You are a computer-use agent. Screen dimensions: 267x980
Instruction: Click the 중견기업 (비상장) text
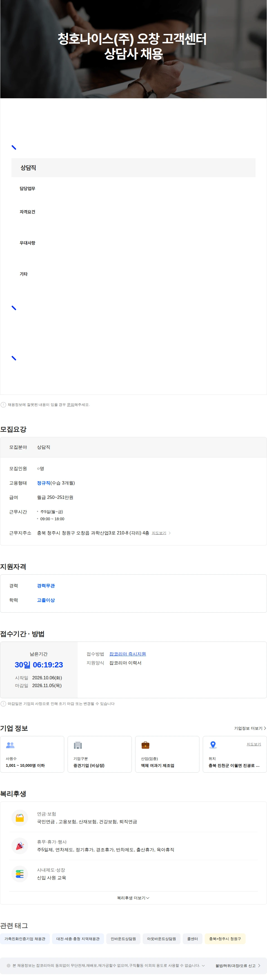coord(89,765)
